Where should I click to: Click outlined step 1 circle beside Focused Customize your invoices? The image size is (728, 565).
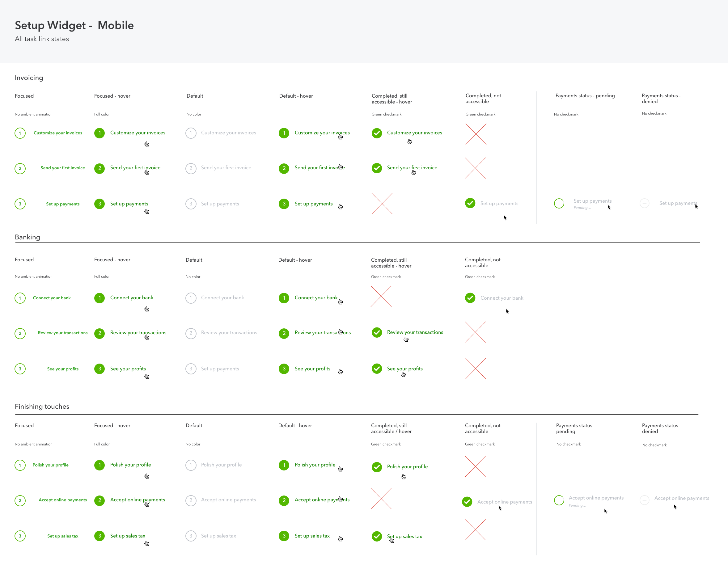pos(20,133)
